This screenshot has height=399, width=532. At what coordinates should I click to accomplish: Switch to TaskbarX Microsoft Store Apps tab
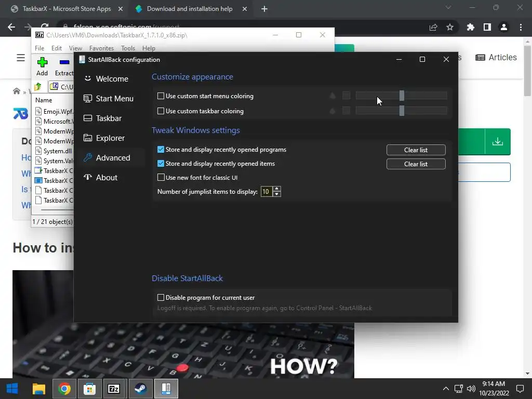tap(67, 9)
